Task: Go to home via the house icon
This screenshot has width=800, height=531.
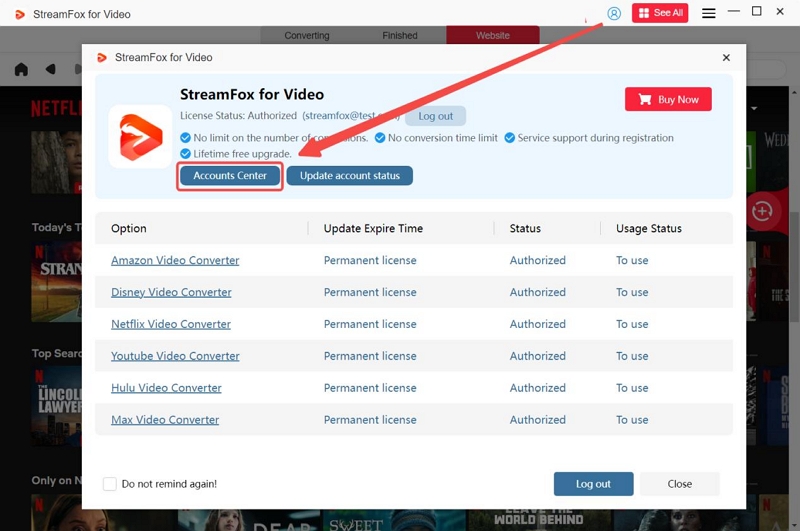Action: click(21, 69)
